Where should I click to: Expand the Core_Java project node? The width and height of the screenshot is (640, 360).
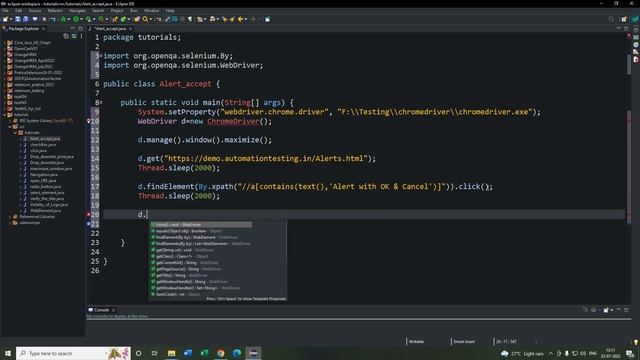click(x=4, y=42)
